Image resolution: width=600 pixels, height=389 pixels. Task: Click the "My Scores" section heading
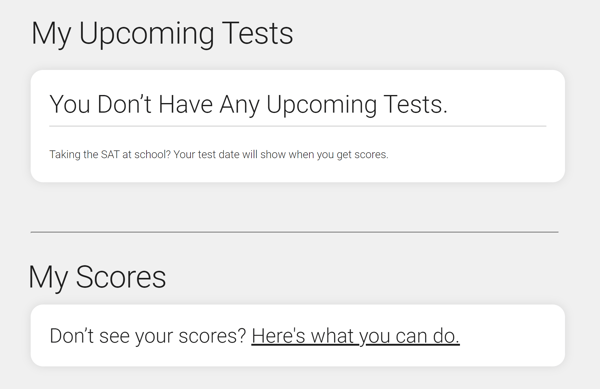tap(97, 277)
